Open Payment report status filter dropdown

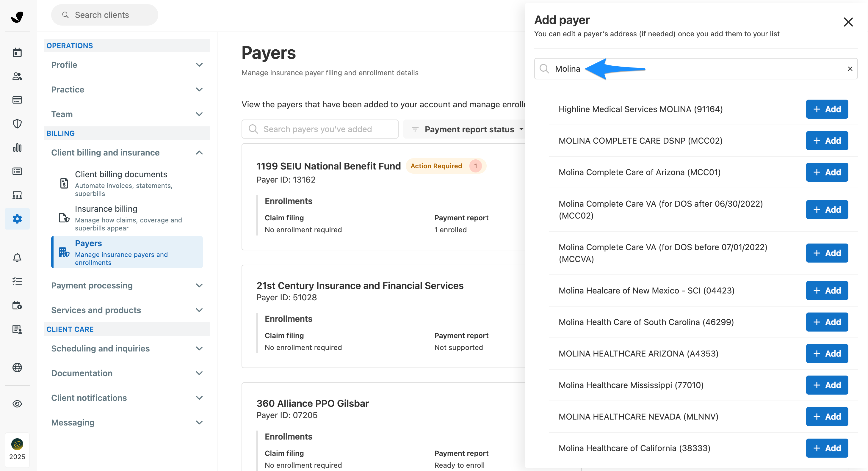(465, 129)
